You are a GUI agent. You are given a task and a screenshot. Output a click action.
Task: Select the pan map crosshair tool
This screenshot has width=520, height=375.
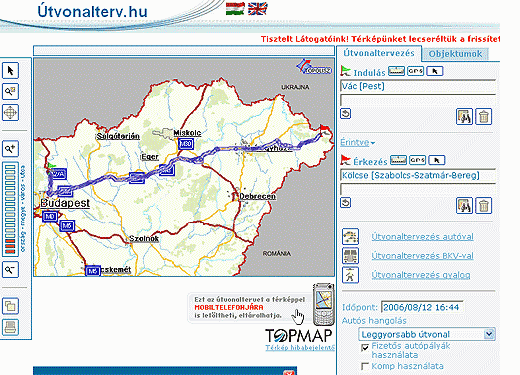coord(10,112)
